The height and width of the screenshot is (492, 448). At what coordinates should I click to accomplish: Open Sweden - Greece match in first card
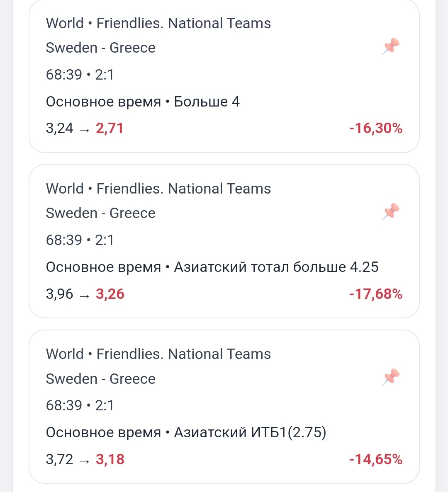tap(100, 48)
